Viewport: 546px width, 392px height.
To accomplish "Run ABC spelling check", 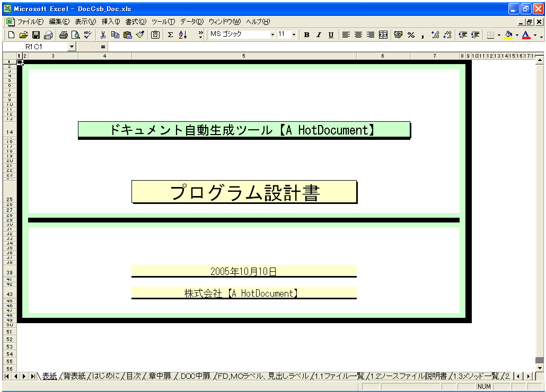I will 88,35.
